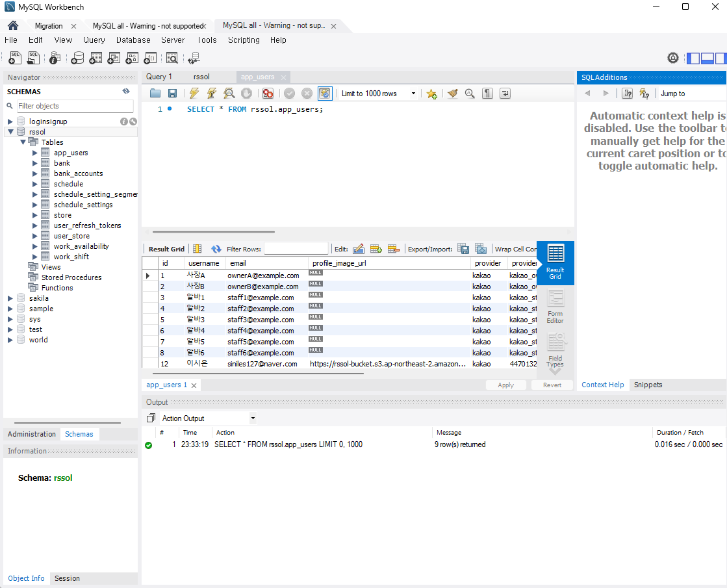This screenshot has height=588, width=727.
Task: Create a new function icon
Action: coord(150,58)
